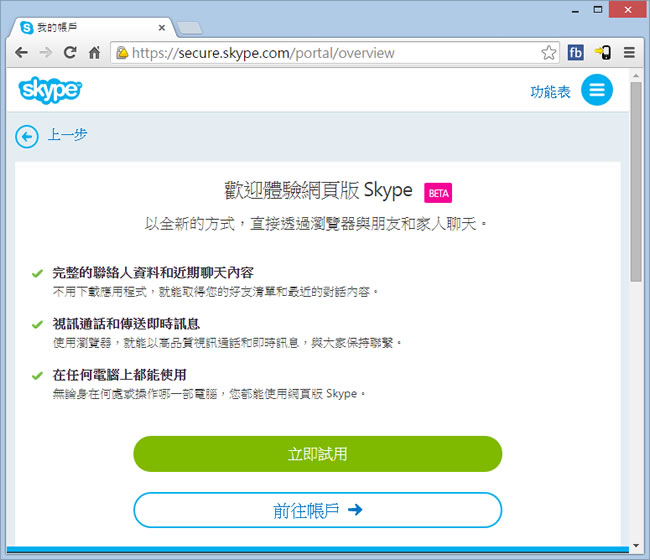Click checkmark beside 視訊通話和傳送即時訊息

point(37,324)
